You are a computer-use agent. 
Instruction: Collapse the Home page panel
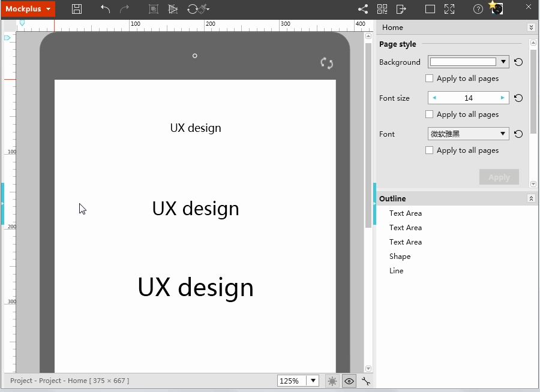click(x=531, y=28)
